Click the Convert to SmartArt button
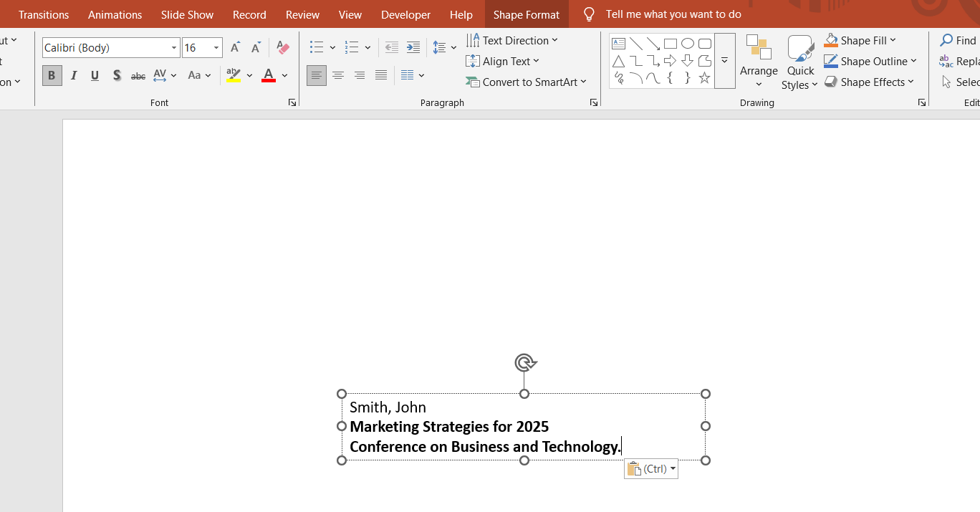980x512 pixels. (526, 82)
